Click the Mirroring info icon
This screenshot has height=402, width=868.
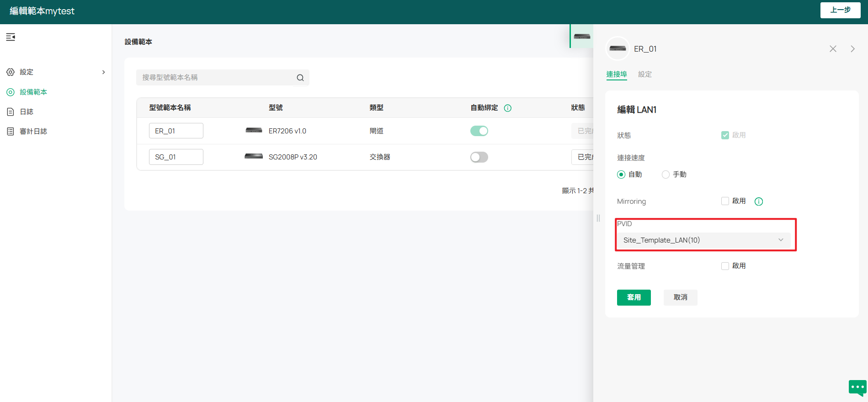click(x=759, y=201)
